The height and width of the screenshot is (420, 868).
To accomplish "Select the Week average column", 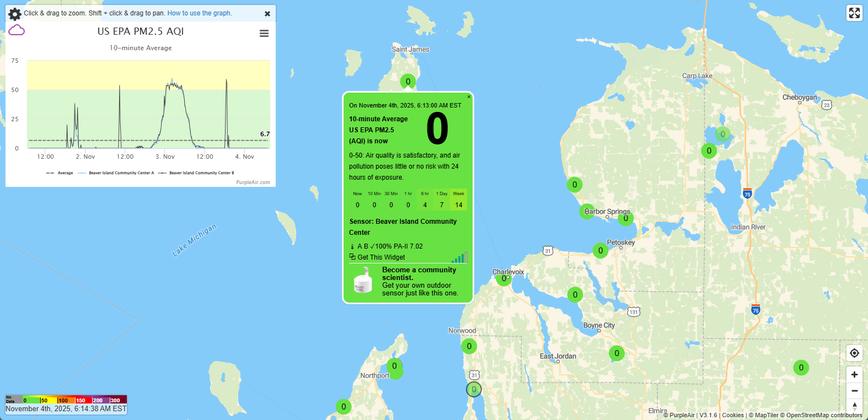I will tap(458, 200).
